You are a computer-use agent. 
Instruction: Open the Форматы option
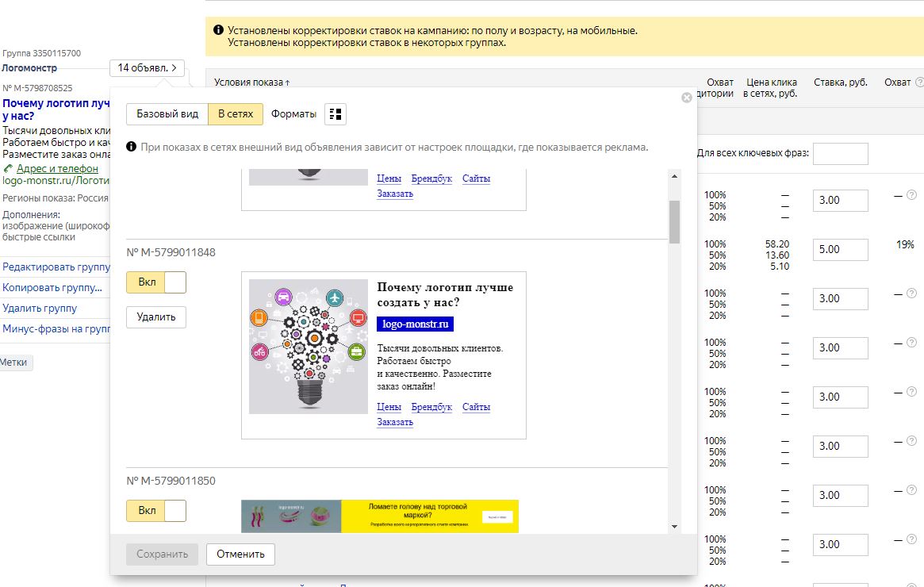(x=293, y=113)
